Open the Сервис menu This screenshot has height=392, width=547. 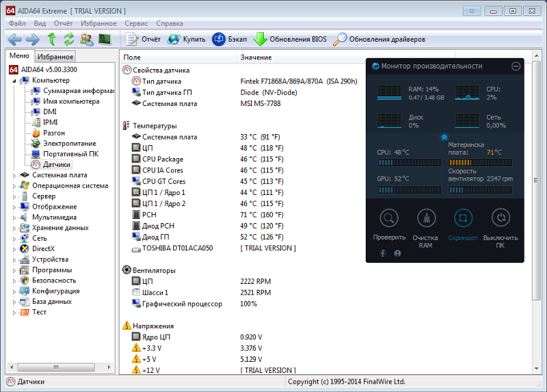[136, 23]
